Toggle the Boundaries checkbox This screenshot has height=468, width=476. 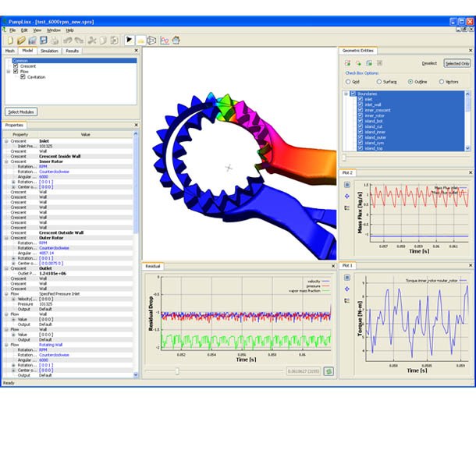[353, 94]
